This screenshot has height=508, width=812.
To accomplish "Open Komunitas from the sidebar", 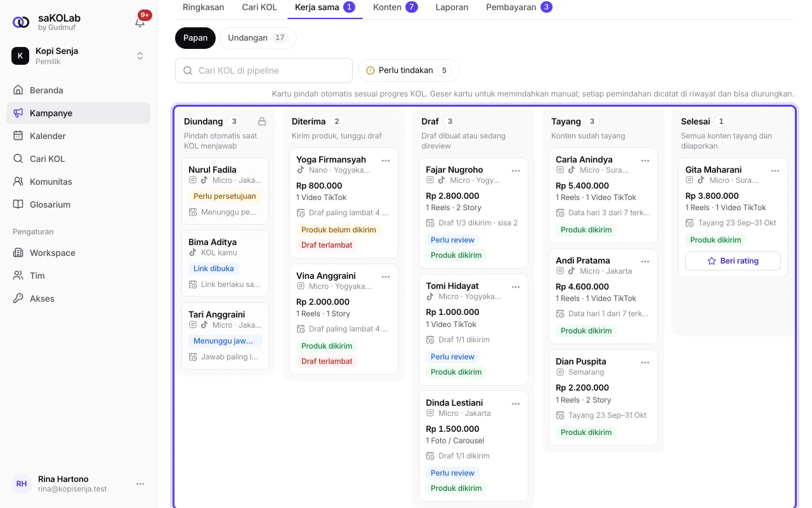I will [x=79, y=182].
